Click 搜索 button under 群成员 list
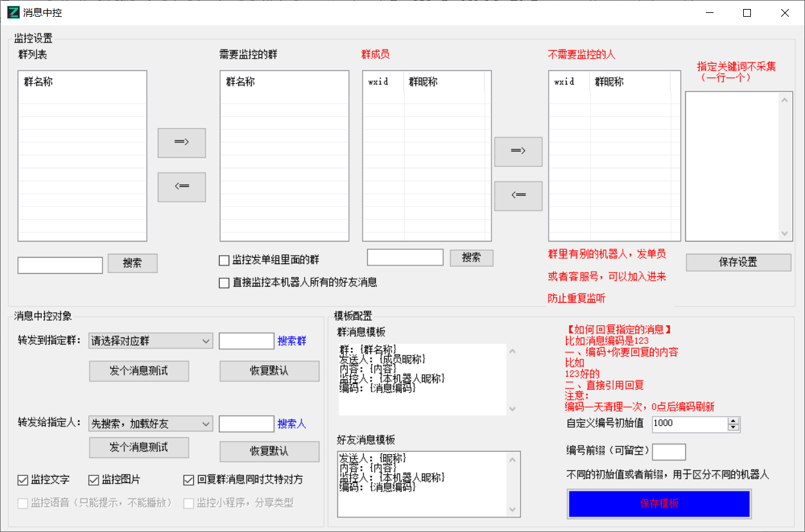 [471, 258]
